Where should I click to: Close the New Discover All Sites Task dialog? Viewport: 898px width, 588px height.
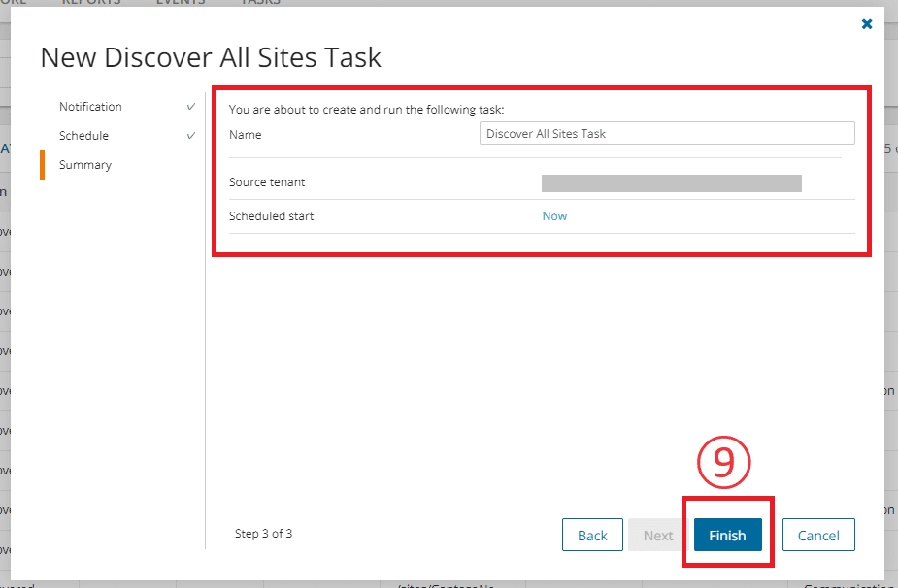(x=867, y=24)
